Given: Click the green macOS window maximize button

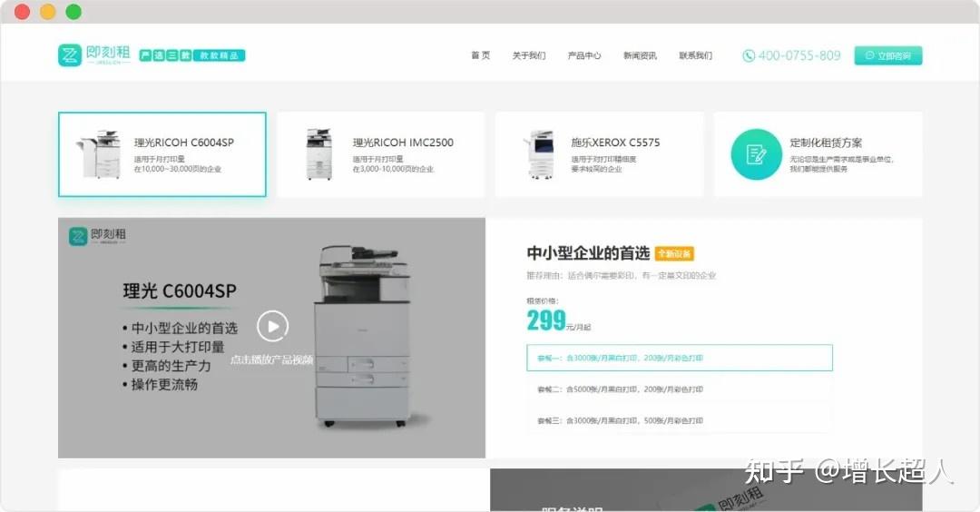Looking at the screenshot, I should pyautogui.click(x=73, y=12).
